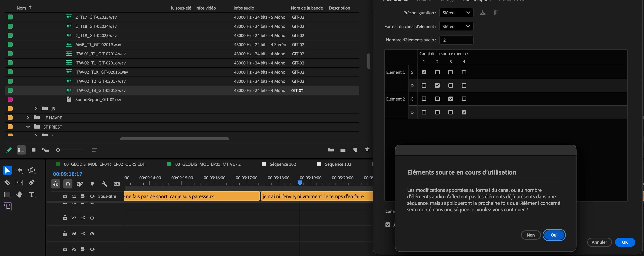Screen dimensions: 644x256
Task: Open timeline display settings wrench
Action: pos(104,184)
